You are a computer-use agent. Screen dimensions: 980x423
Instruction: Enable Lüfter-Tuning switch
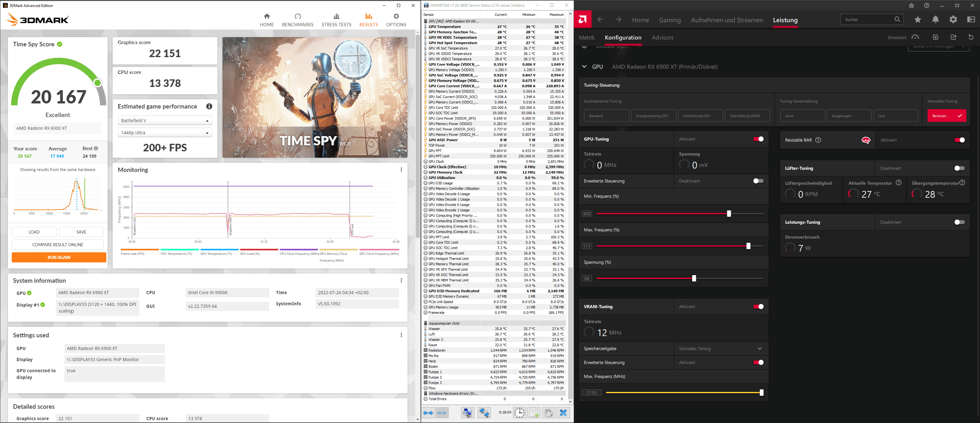[x=959, y=168]
